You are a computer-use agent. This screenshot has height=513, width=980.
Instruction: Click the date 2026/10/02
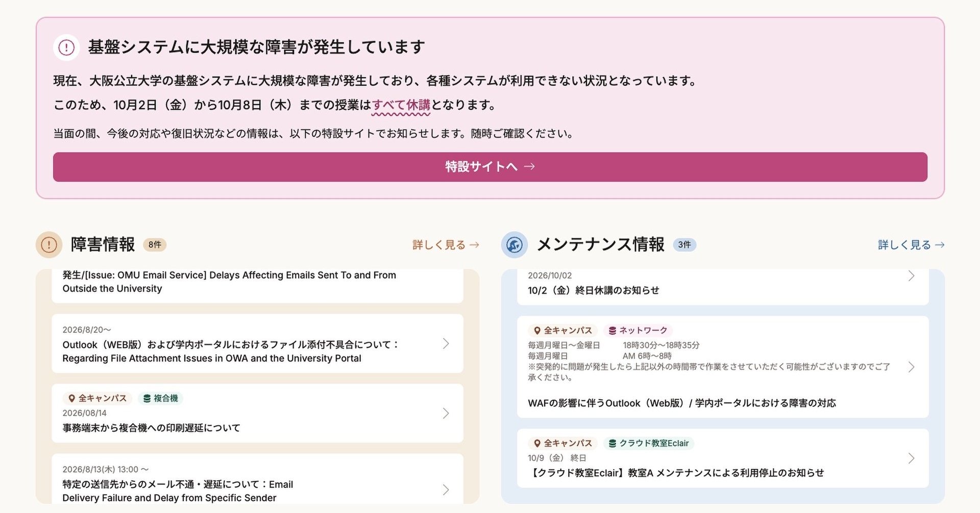(550, 276)
